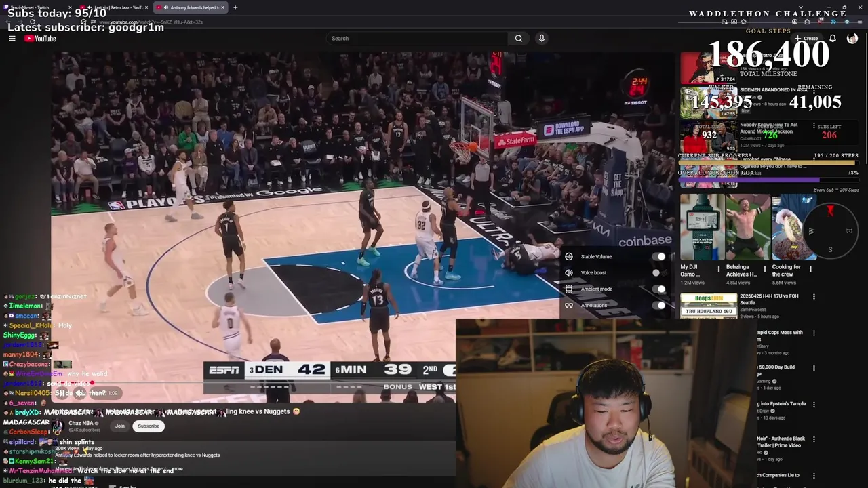The image size is (868, 488).
Task: Open the Retro Jazz 3:17:04 video thumbnail
Action: tap(709, 67)
